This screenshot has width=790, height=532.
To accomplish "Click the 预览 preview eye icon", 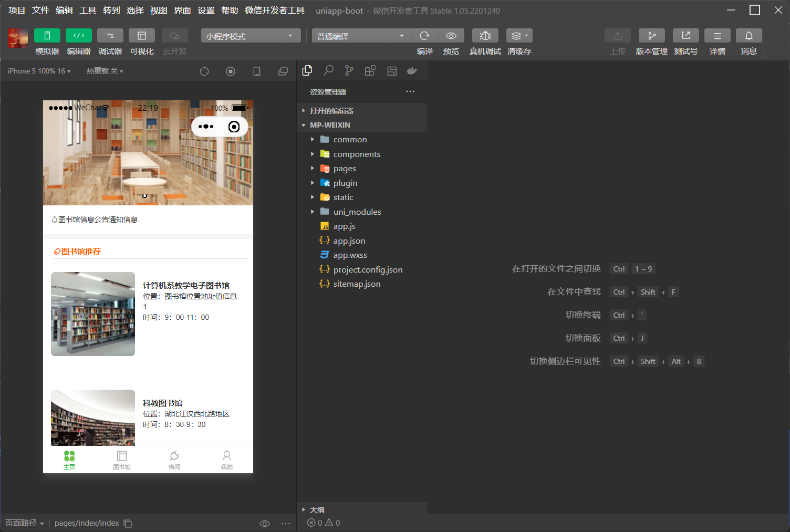I will [451, 35].
